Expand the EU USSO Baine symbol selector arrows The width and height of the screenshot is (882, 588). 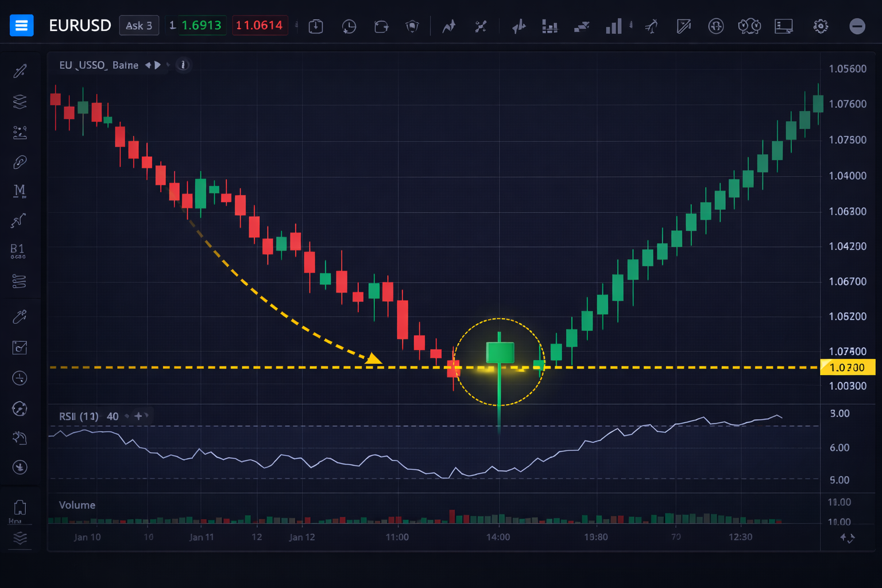(152, 65)
